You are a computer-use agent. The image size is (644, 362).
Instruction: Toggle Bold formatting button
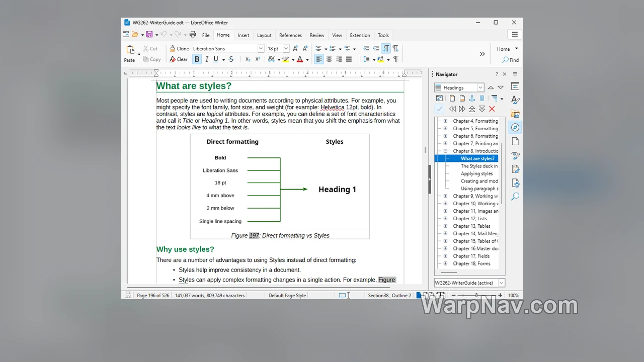pos(197,59)
